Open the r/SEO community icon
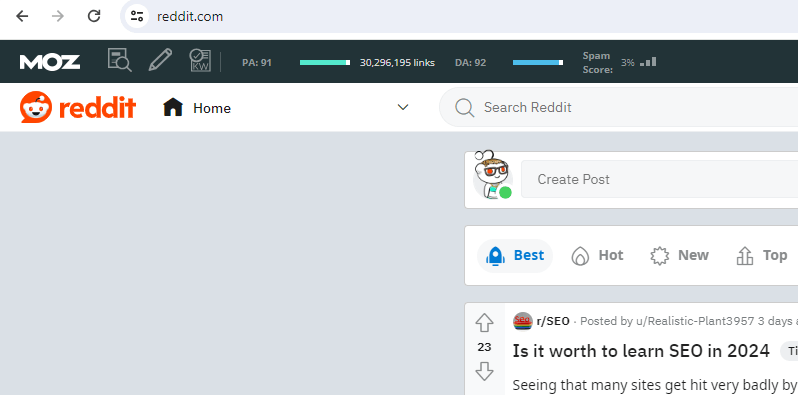The width and height of the screenshot is (798, 395). [523, 321]
